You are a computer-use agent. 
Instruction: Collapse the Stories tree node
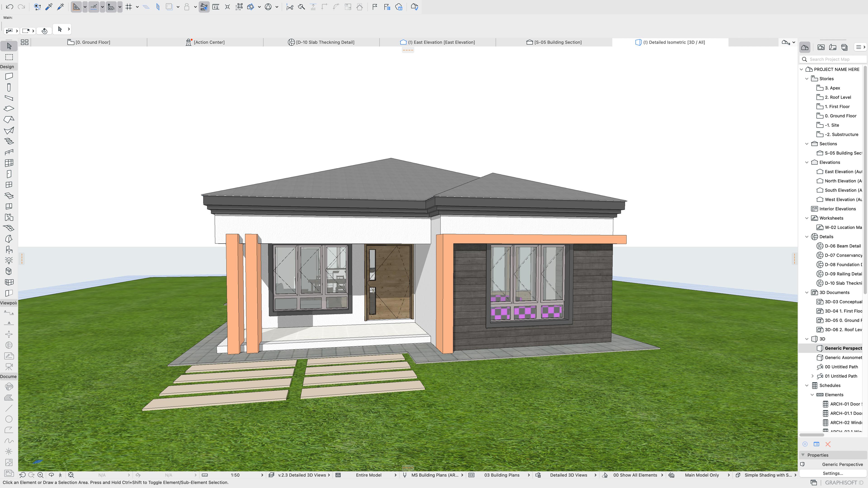(807, 78)
